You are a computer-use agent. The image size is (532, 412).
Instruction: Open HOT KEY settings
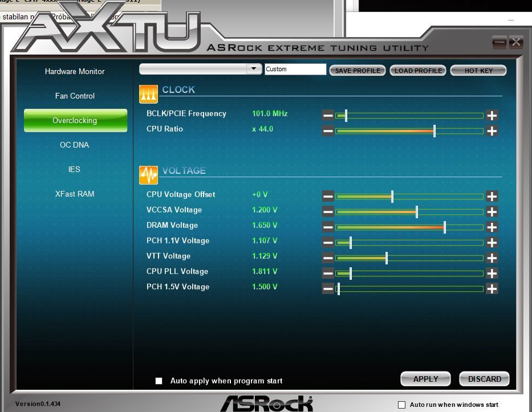pos(478,71)
